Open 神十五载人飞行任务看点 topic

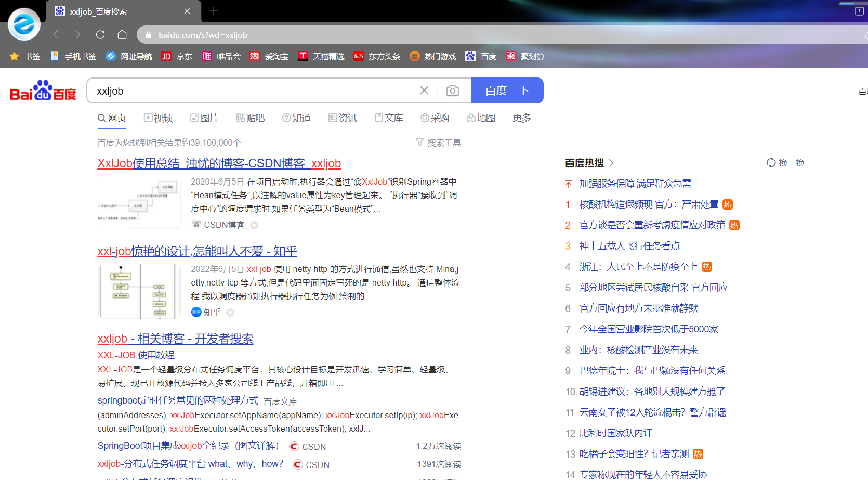[629, 246]
